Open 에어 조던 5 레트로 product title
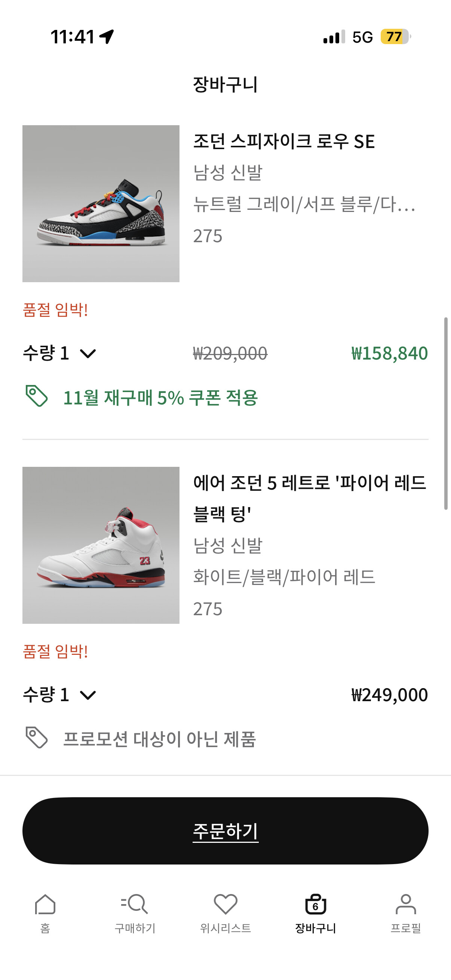Screen dimensions: 451x980 coord(309,498)
